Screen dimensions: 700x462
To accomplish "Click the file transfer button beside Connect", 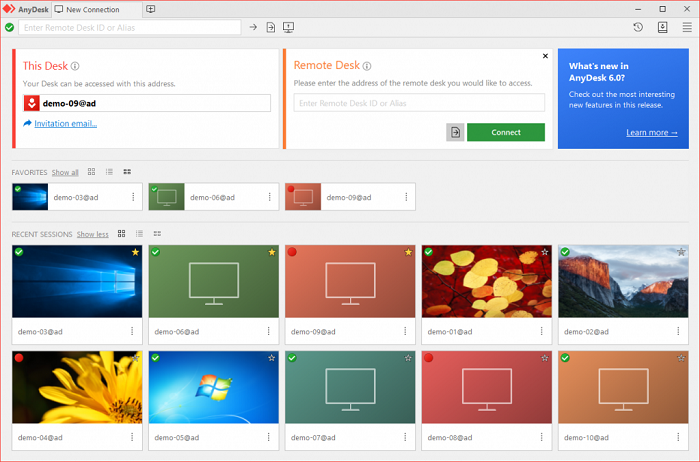I will (455, 132).
